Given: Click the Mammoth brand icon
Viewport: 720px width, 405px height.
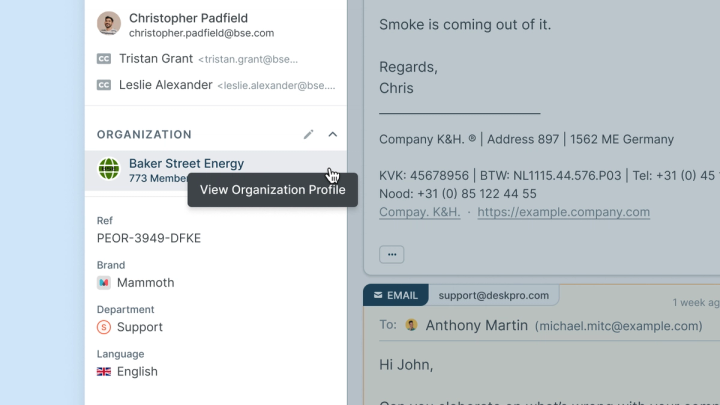Looking at the screenshot, I should tap(103, 283).
